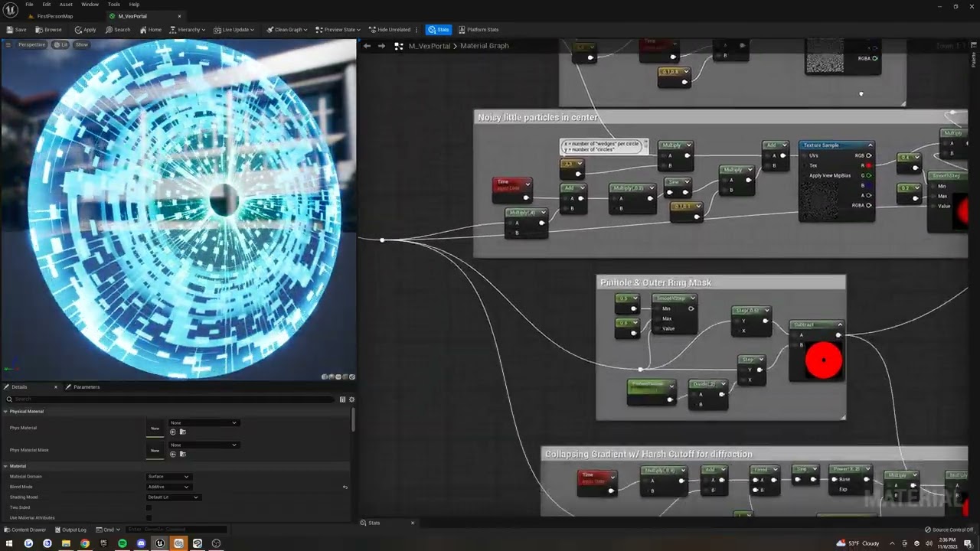Screen dimensions: 980x551
Task: Toggle Live Update
Action: tap(234, 30)
